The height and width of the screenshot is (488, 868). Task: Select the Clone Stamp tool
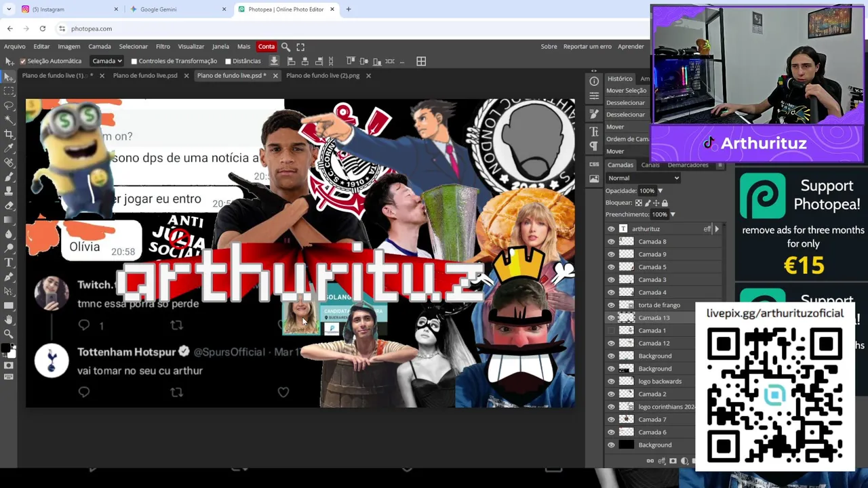tap(9, 190)
